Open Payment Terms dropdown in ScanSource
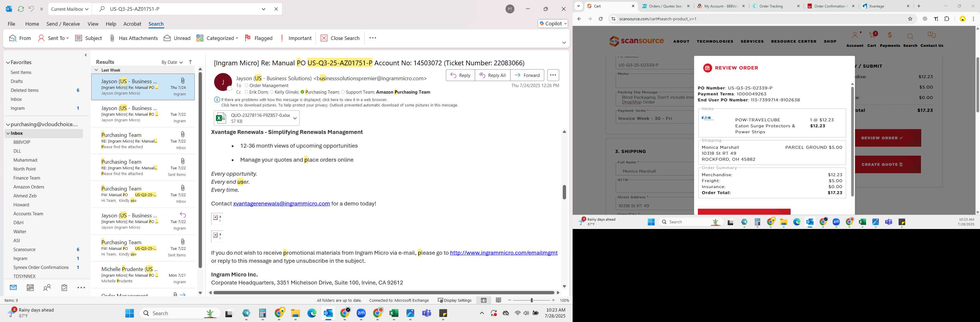980x322 pixels. click(655, 118)
